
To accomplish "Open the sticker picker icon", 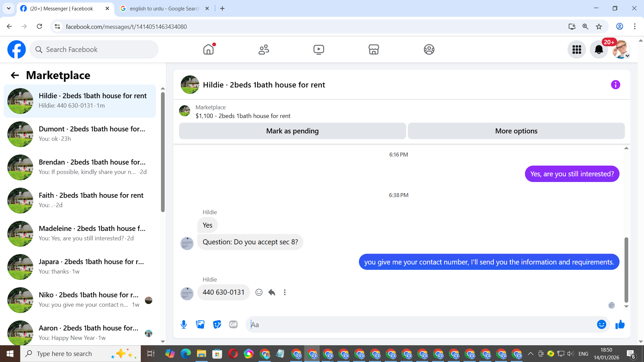I will click(217, 324).
